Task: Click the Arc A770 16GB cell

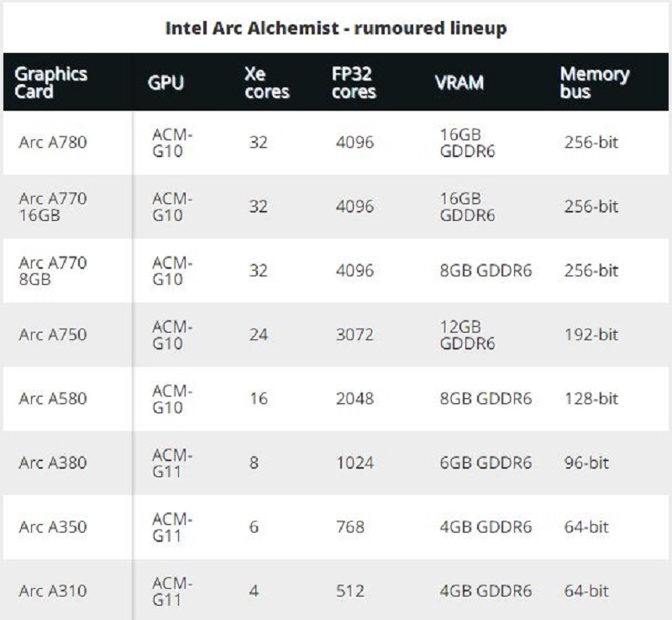Action: [52, 207]
